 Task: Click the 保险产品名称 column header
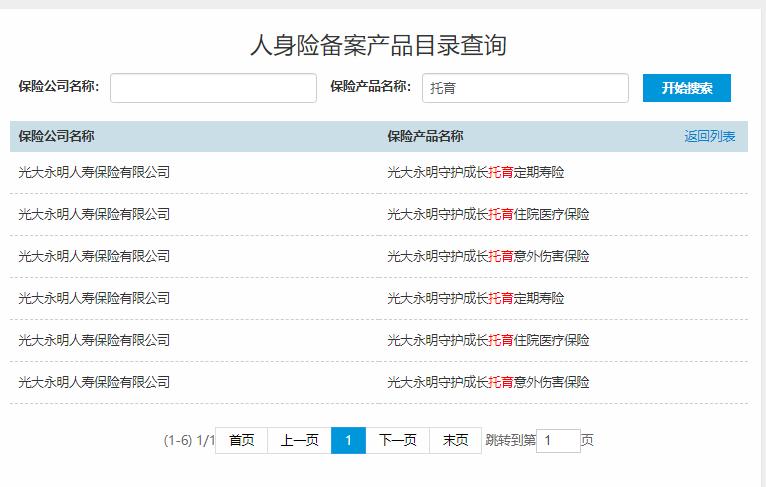pyautogui.click(x=426, y=136)
